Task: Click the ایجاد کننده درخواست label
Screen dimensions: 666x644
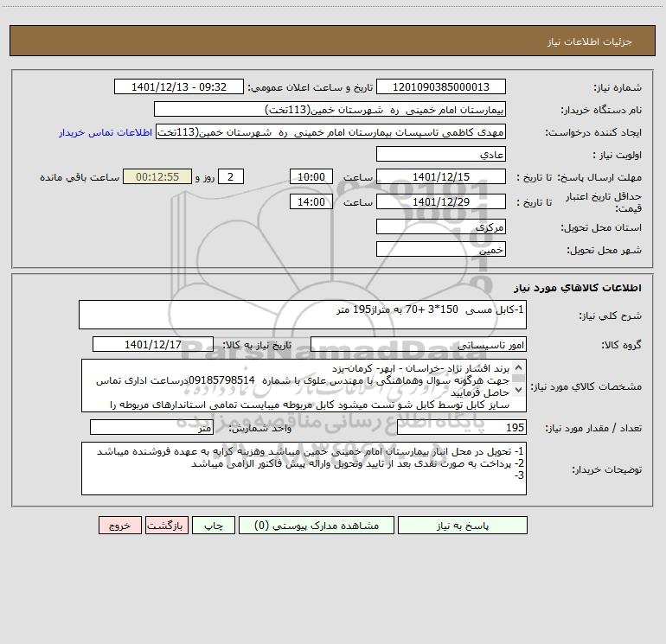Action: (x=593, y=133)
